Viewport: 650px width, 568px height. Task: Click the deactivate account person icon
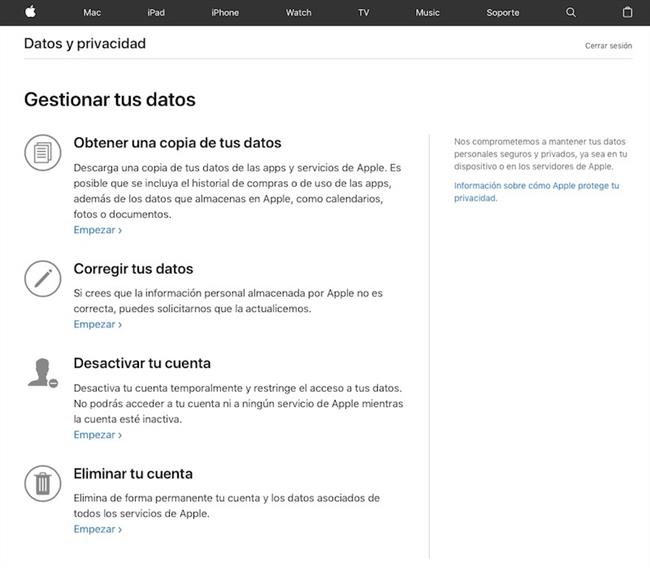[43, 373]
